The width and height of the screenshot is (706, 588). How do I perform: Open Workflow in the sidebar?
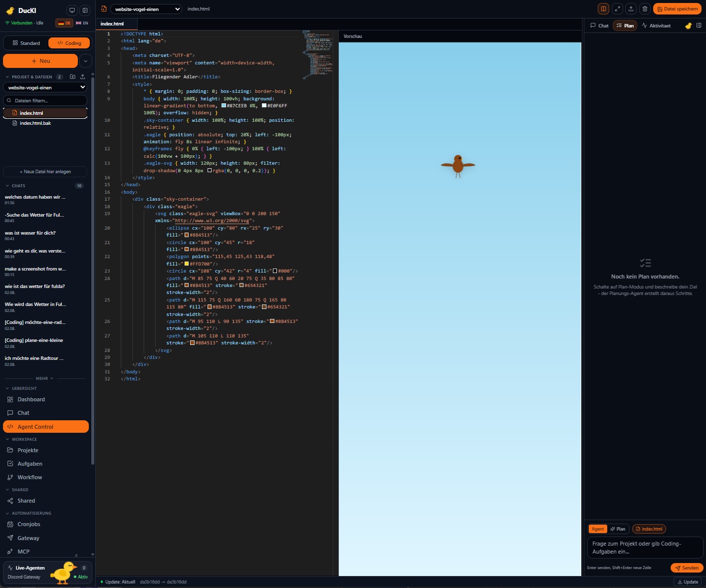pos(47,477)
